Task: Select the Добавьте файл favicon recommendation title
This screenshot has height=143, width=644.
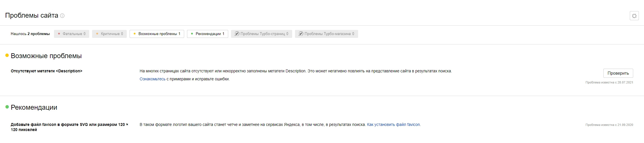Action: click(69, 127)
